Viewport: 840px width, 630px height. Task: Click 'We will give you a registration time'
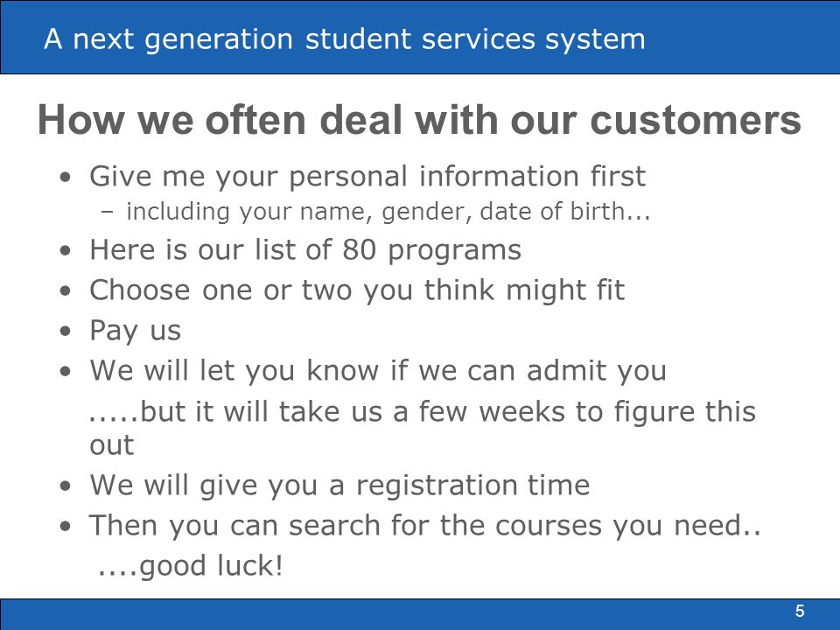pos(339,485)
